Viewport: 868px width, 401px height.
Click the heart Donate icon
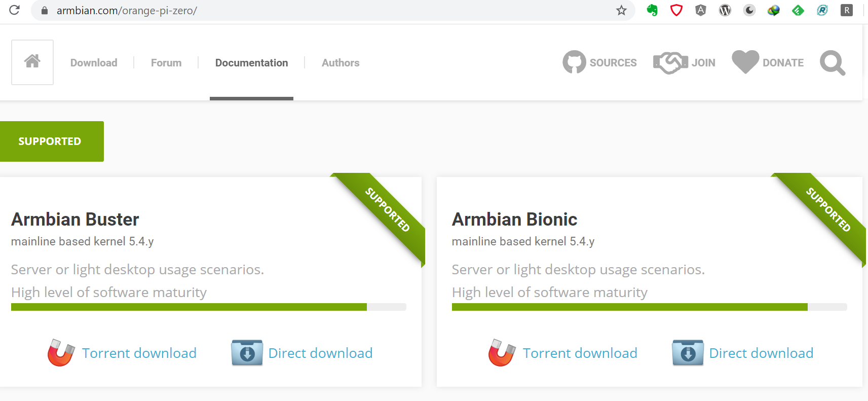coord(745,62)
